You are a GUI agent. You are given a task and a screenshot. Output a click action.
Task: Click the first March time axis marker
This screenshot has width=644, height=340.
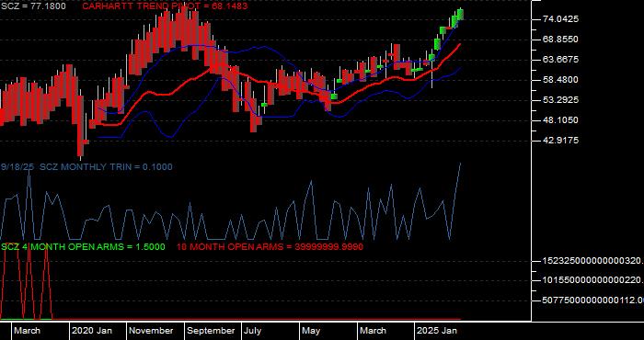[28, 331]
